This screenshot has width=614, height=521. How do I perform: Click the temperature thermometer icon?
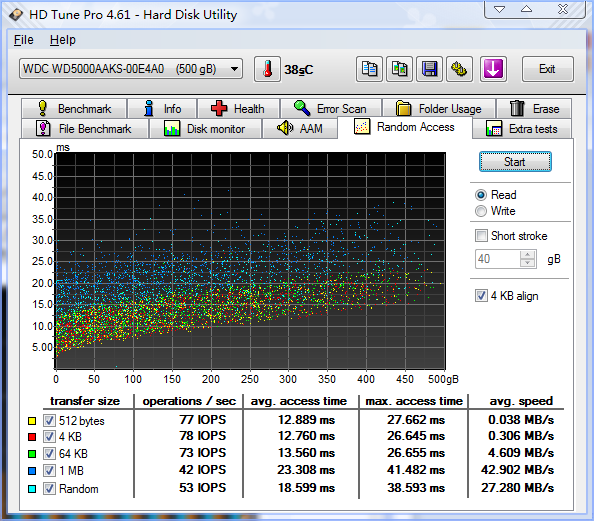[268, 69]
